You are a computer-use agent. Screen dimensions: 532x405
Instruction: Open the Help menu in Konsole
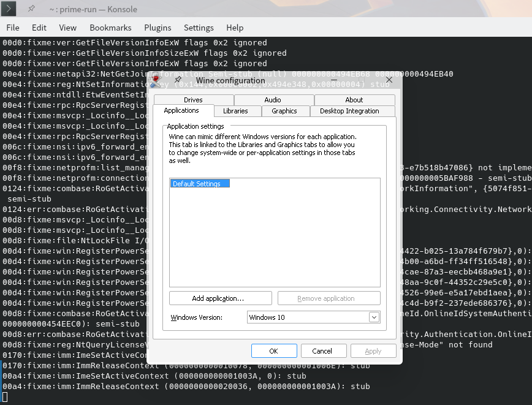click(235, 28)
